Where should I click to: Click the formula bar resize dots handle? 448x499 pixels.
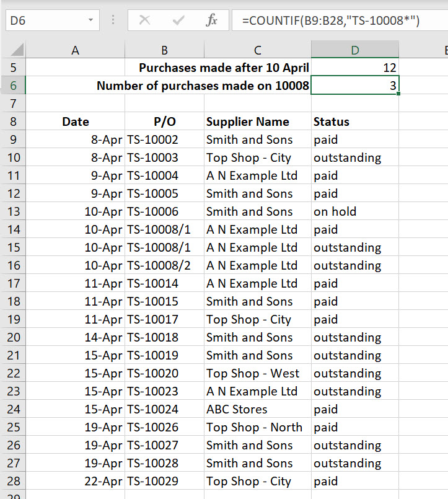(x=113, y=20)
